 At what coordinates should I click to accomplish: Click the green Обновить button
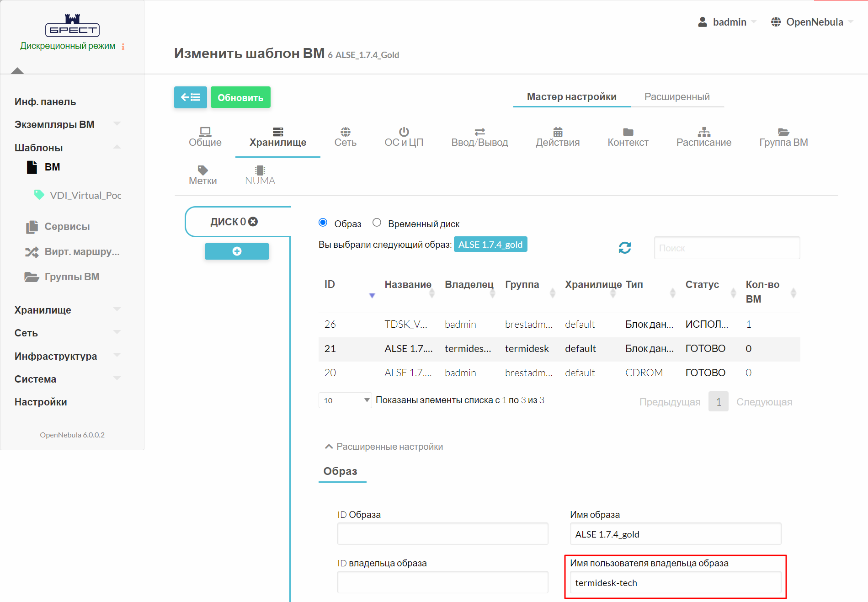point(240,97)
